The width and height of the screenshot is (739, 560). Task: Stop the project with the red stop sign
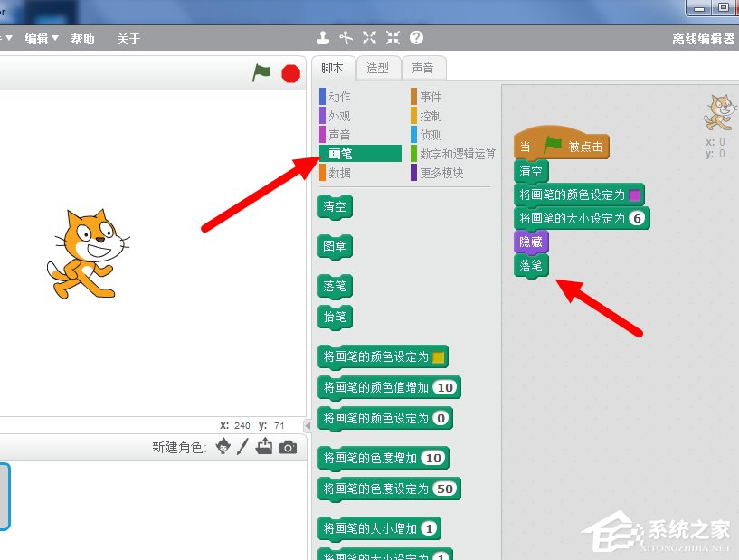289,73
